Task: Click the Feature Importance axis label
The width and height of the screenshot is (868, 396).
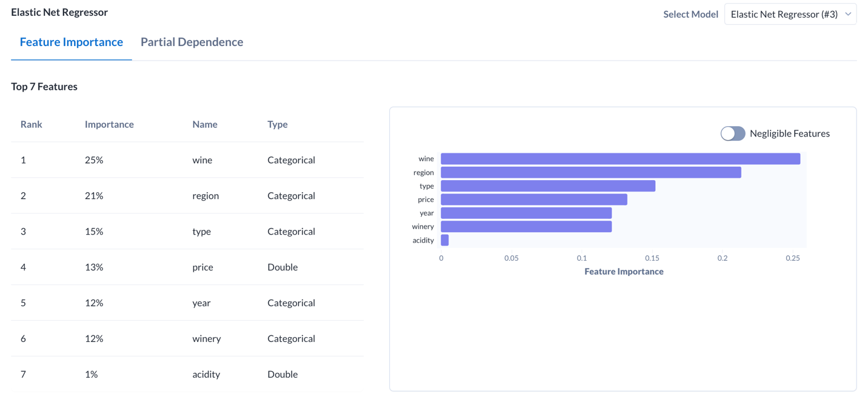Action: click(624, 271)
